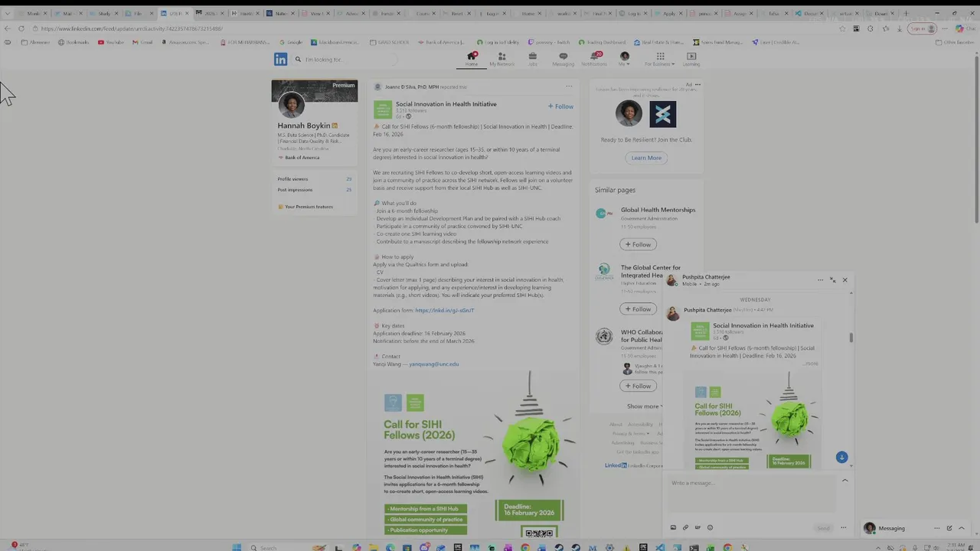
Task: Compose a new message from Messaging bar
Action: (949, 528)
